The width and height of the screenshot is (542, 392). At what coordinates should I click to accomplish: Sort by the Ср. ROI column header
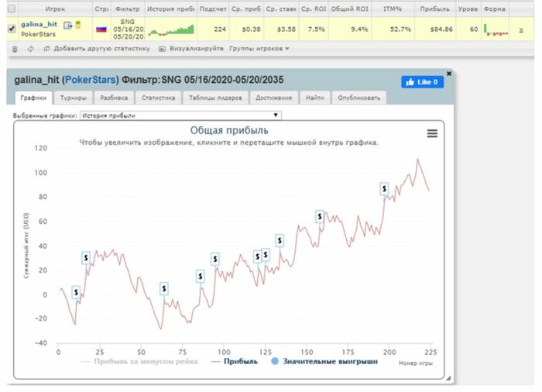(x=313, y=9)
